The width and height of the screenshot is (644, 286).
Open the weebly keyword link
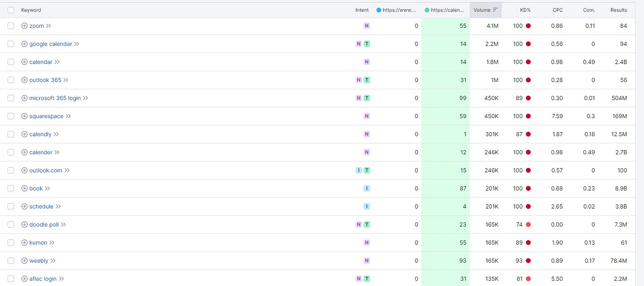coord(39,261)
